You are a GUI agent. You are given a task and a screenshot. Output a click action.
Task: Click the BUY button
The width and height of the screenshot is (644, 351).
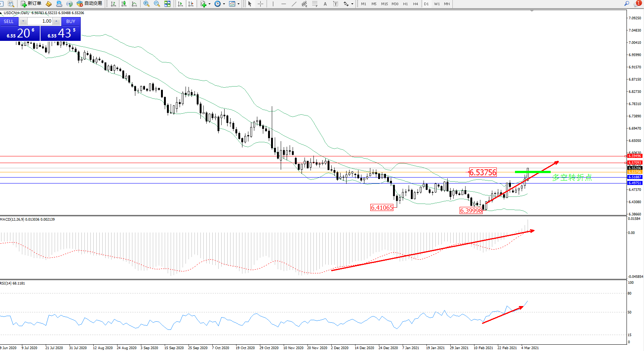(x=71, y=21)
